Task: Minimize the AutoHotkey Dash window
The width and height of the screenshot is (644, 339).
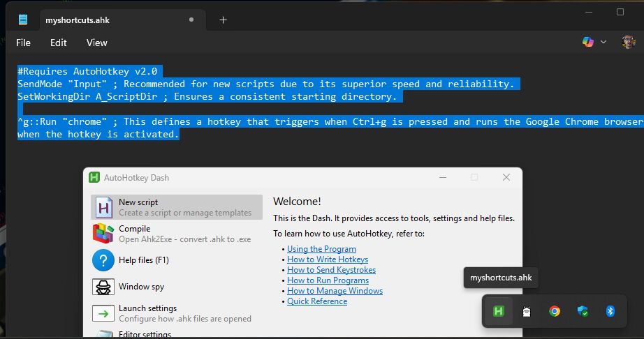Action: (x=443, y=177)
